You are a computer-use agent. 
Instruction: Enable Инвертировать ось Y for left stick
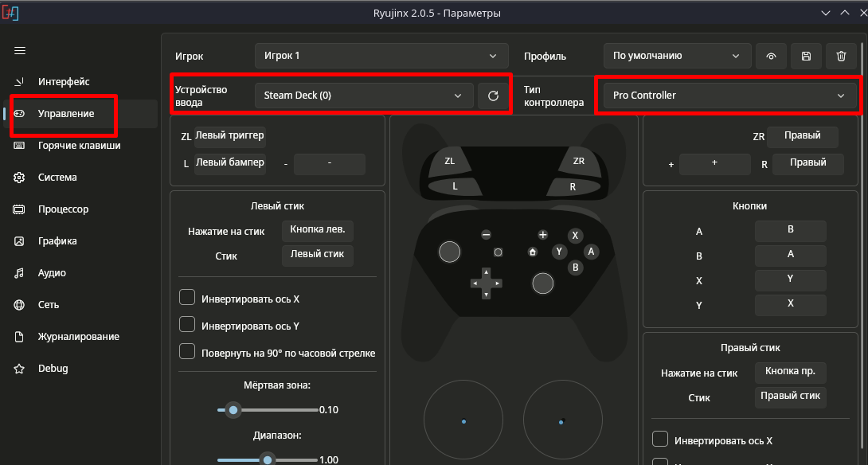coord(187,325)
